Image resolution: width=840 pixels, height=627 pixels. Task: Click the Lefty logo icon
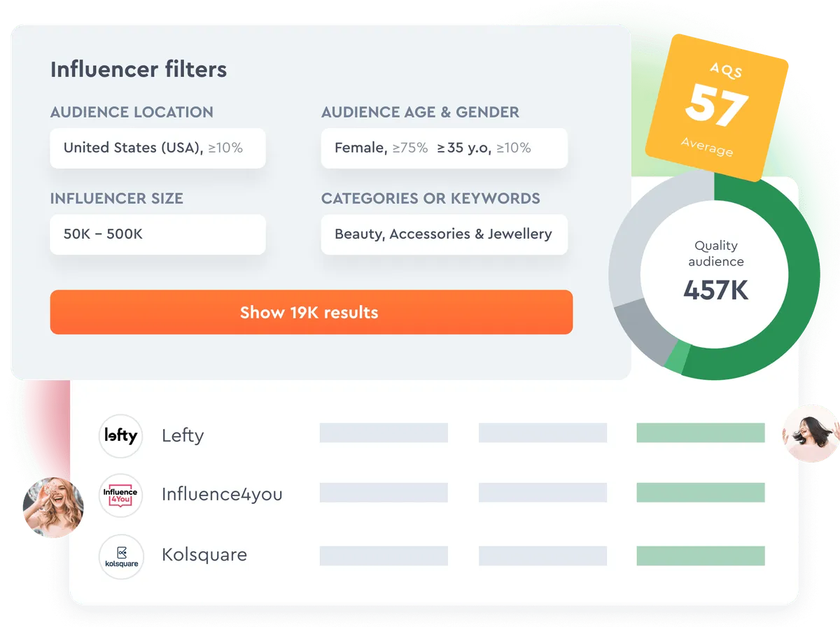pyautogui.click(x=120, y=436)
